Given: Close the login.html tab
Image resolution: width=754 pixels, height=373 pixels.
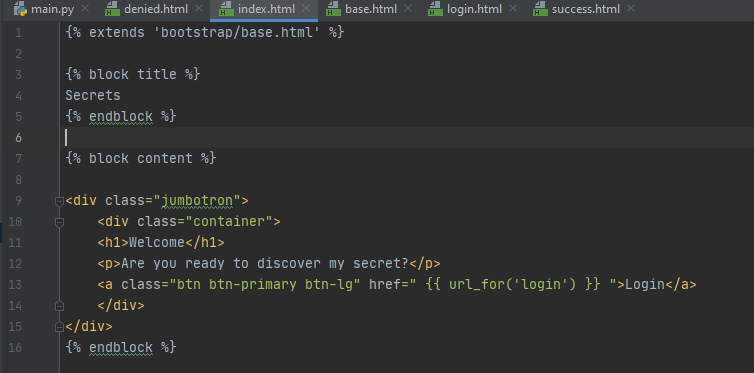Looking at the screenshot, I should tap(513, 9).
